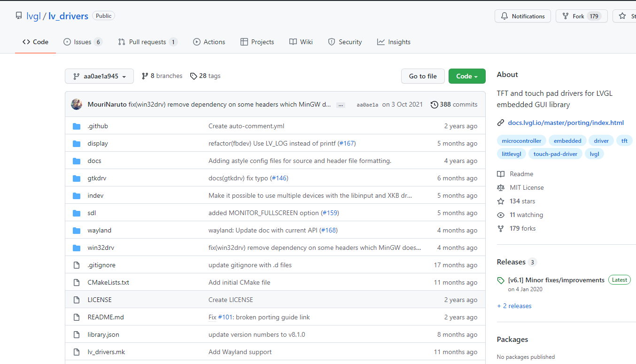
Task: Open the docs.lvgl.io porting link
Action: 566,123
